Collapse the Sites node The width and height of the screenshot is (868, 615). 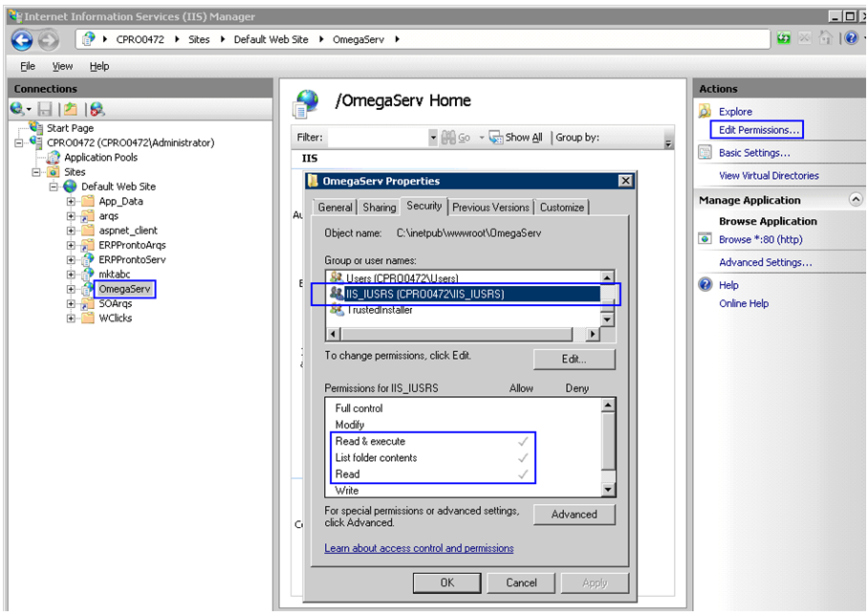(x=36, y=172)
